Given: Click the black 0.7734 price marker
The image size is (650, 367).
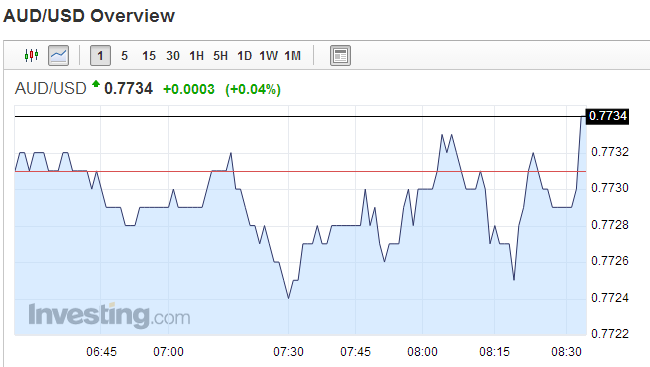Looking at the screenshot, I should coord(607,116).
